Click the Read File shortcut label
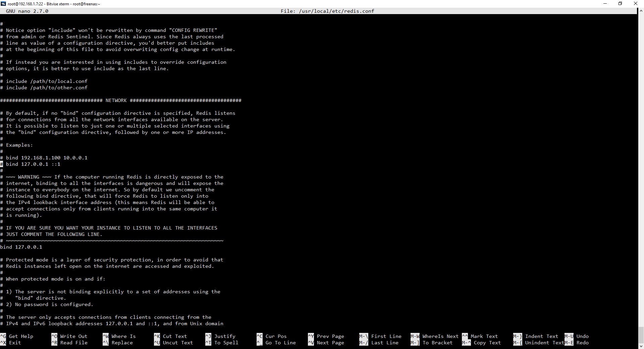The width and height of the screenshot is (644, 349). [74, 343]
